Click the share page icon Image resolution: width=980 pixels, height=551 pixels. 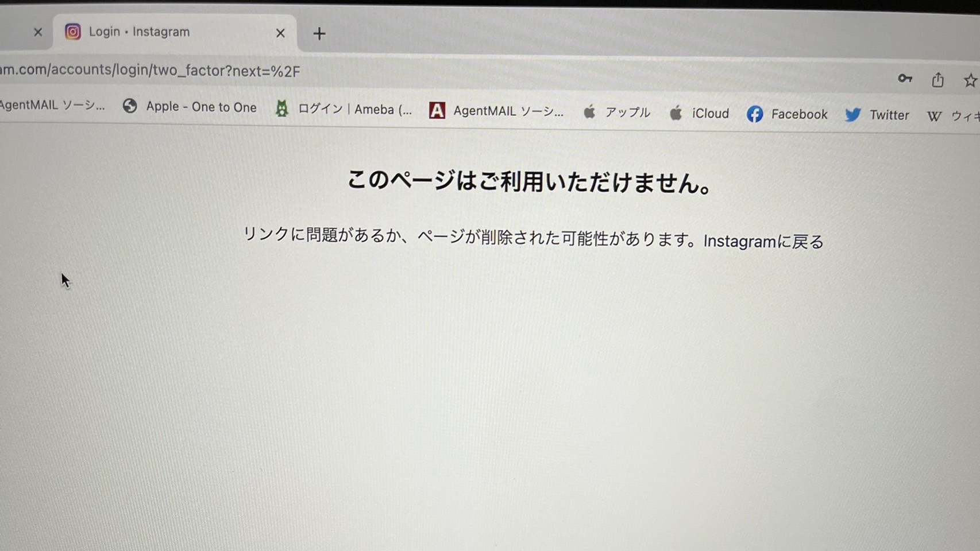937,80
